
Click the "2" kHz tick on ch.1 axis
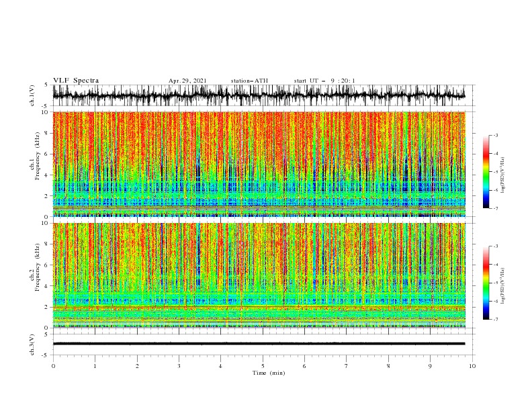(47, 195)
